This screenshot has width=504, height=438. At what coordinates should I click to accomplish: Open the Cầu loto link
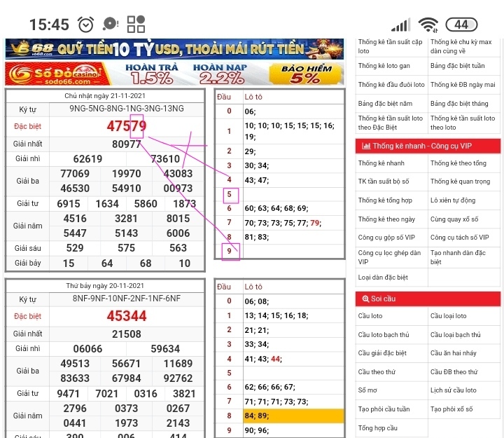(370, 315)
